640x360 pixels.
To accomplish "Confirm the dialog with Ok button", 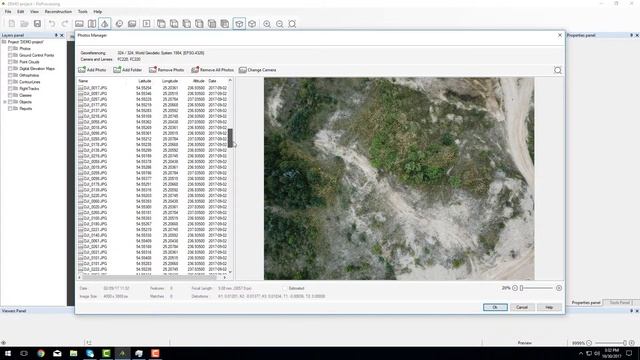I will 495,307.
